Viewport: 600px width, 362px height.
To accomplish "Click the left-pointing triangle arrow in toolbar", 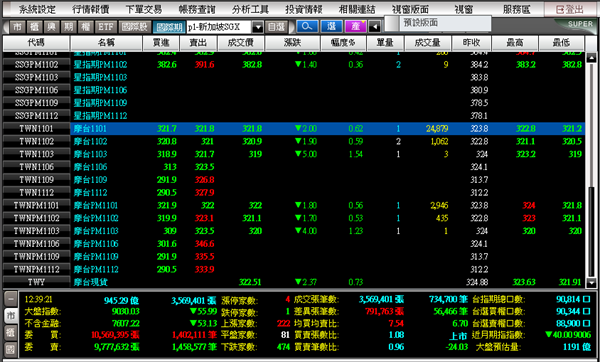I will (x=375, y=27).
